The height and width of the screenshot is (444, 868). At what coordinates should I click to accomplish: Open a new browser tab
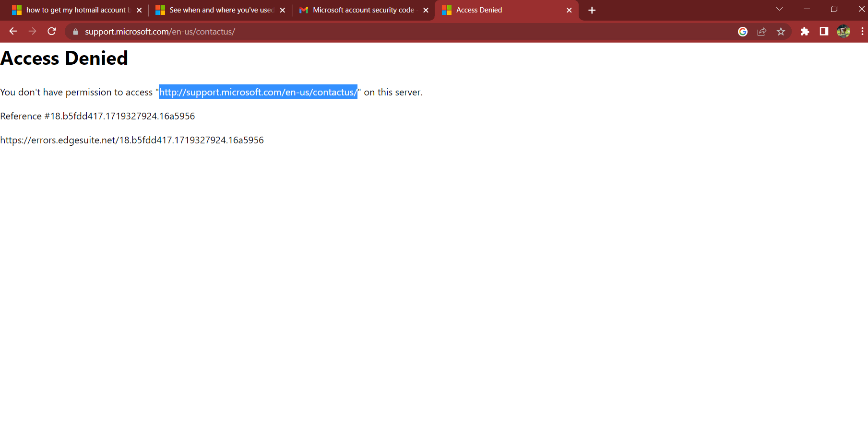pyautogui.click(x=592, y=10)
